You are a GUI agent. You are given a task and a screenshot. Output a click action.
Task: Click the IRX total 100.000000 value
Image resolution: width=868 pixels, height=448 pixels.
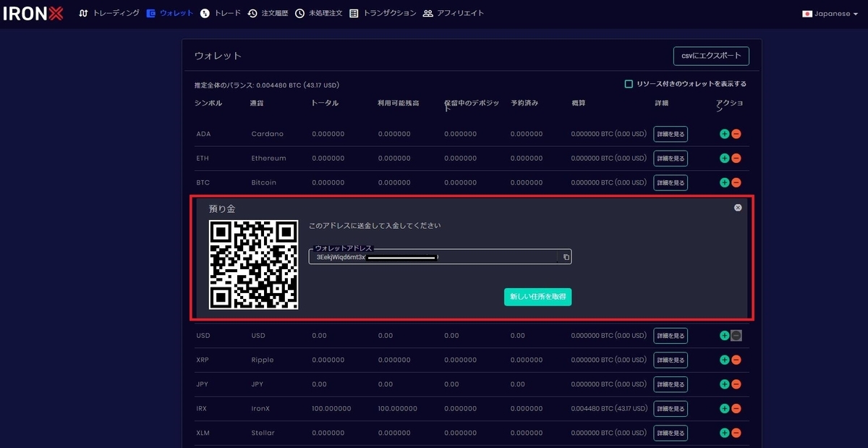click(x=331, y=409)
